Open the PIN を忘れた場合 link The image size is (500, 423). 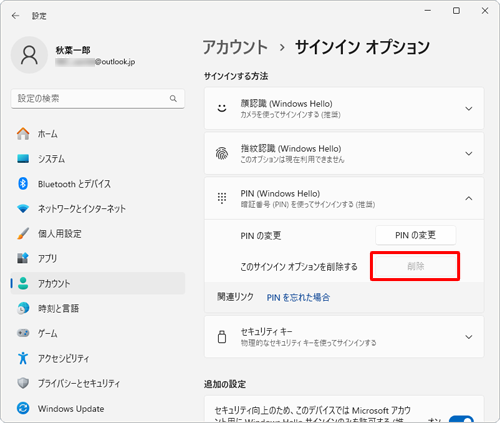[298, 297]
